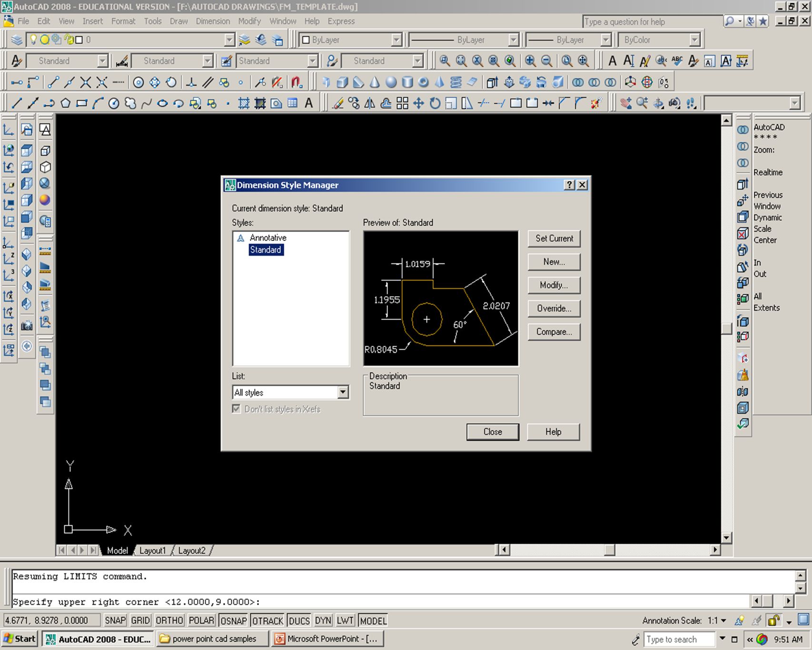Select the 3D Sphere modeling tool
The image size is (812, 650).
tap(391, 82)
